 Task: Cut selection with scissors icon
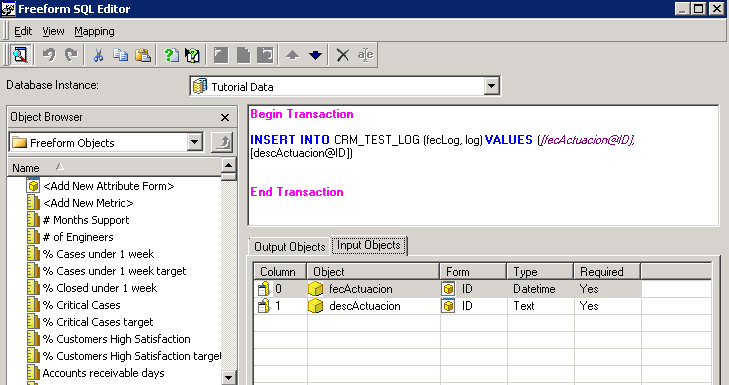point(98,55)
